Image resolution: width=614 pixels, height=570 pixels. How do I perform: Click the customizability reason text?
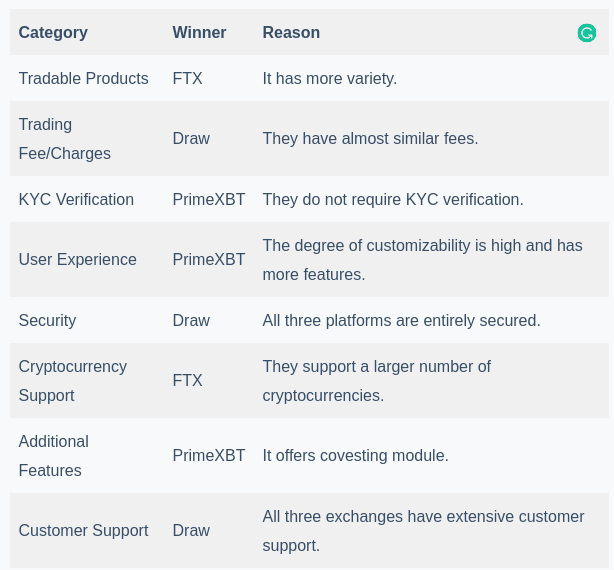coord(423,260)
